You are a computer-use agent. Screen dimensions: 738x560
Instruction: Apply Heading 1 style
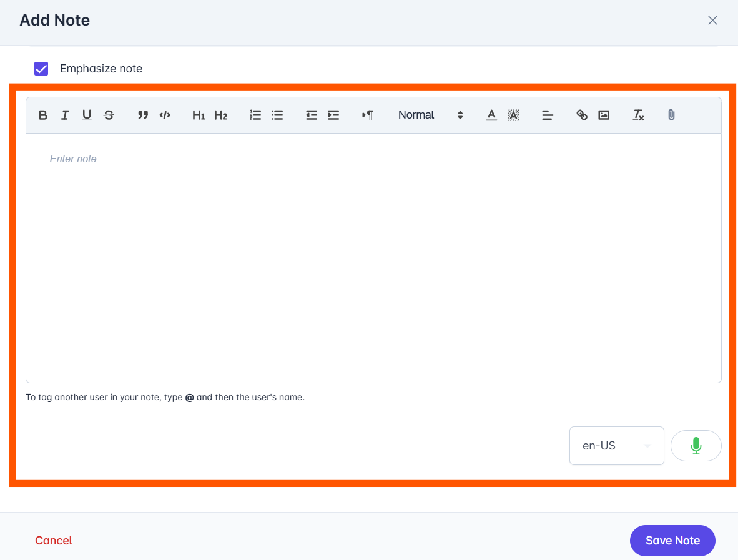[199, 115]
